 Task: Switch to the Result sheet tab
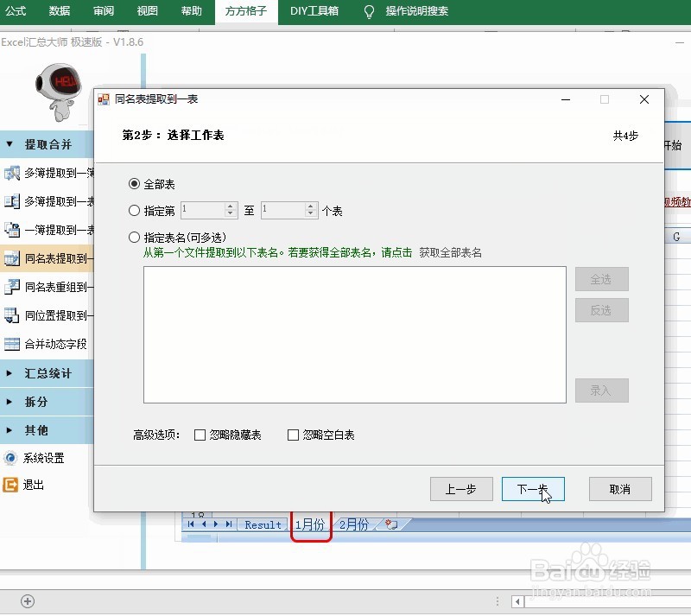point(263,524)
